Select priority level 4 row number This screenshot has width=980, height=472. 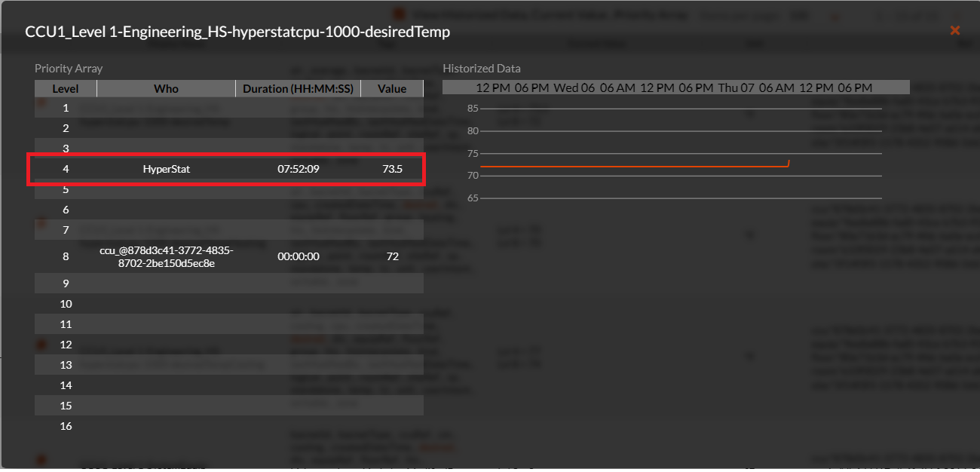66,169
